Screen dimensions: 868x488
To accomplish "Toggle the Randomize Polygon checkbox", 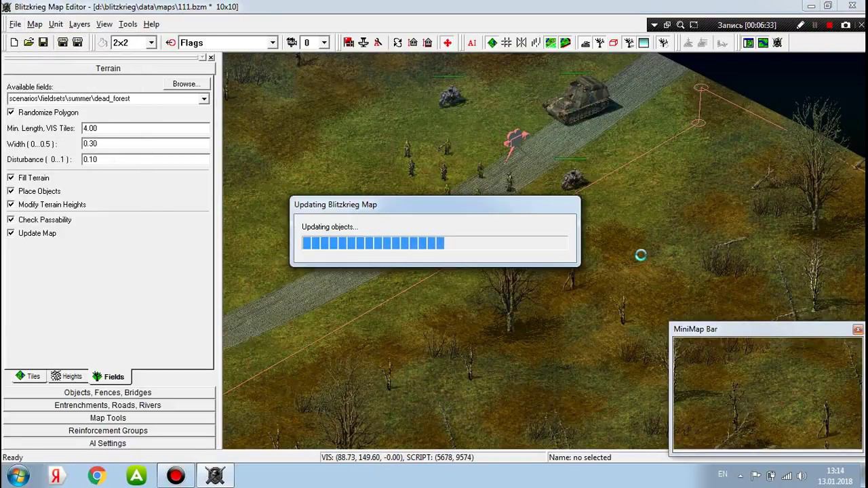I will click(x=11, y=113).
